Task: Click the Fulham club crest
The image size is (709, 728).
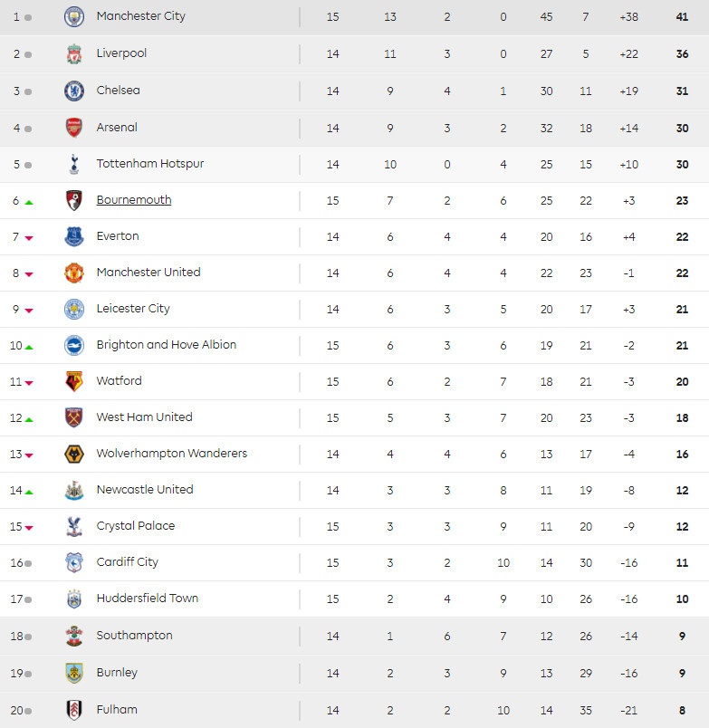Action: pos(74,710)
